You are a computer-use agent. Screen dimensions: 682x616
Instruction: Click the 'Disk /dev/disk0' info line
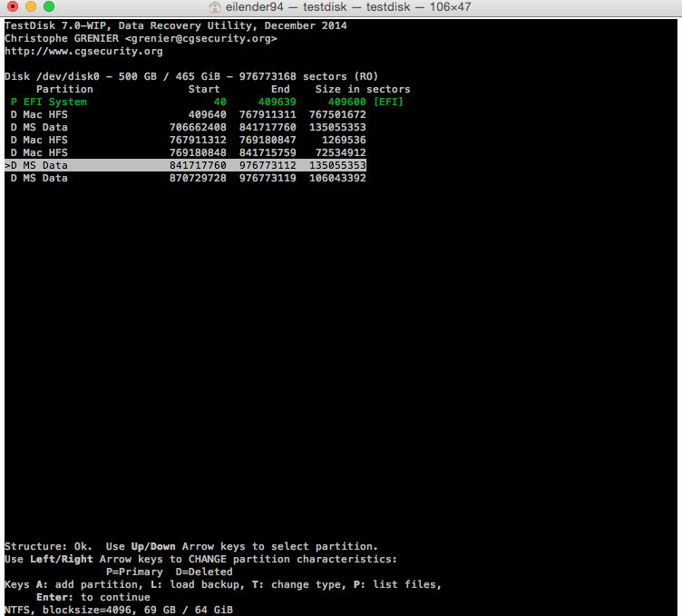click(191, 76)
